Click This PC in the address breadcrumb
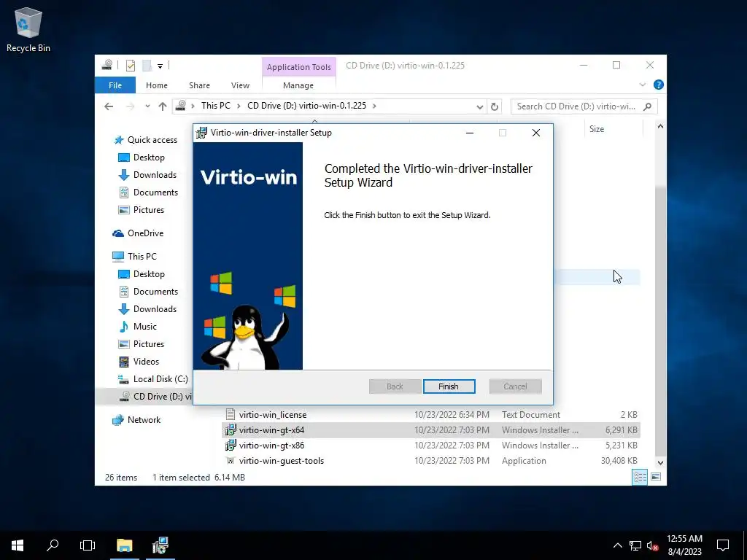Screen dimensions: 747x560 pyautogui.click(x=215, y=106)
